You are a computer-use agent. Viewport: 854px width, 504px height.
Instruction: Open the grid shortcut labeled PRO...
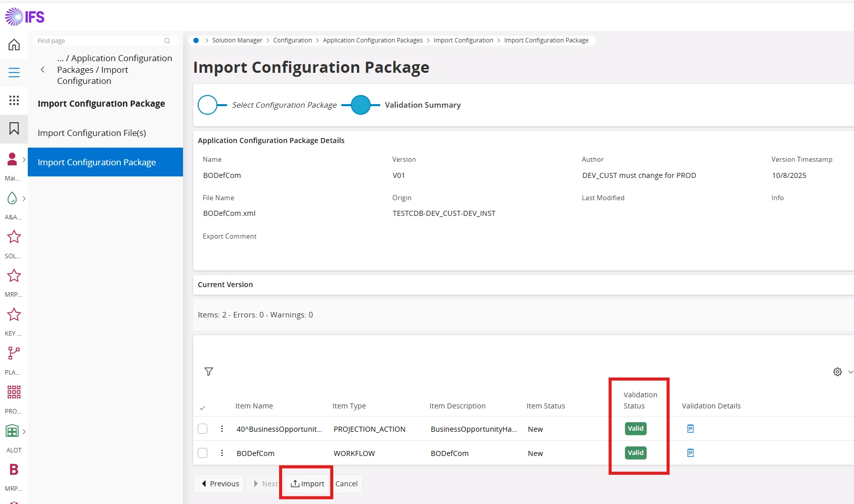[x=14, y=392]
